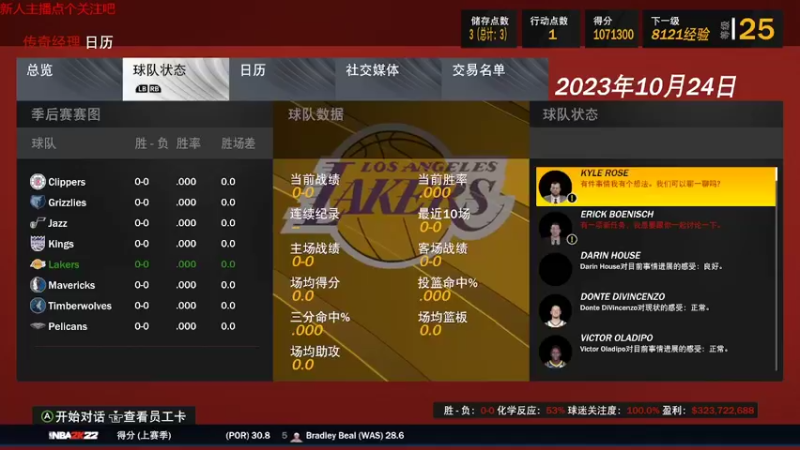Click the 最近10场 stat label
The height and width of the screenshot is (450, 800).
[x=443, y=214]
